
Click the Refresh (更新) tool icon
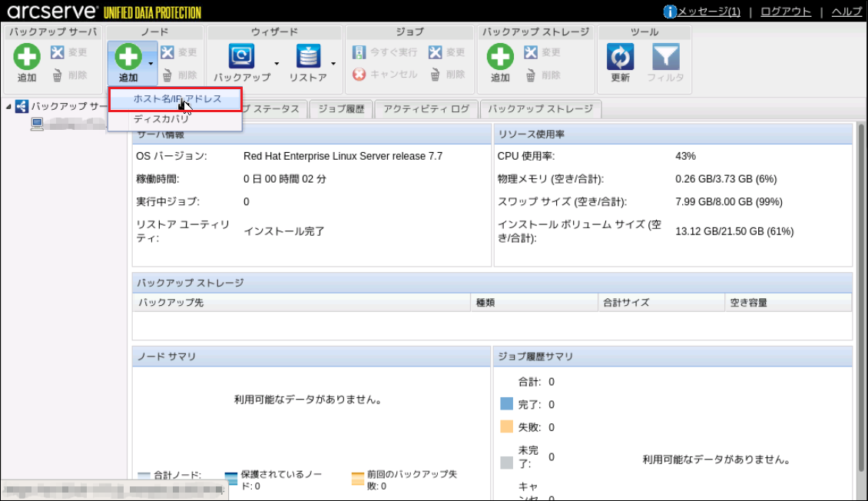point(620,57)
